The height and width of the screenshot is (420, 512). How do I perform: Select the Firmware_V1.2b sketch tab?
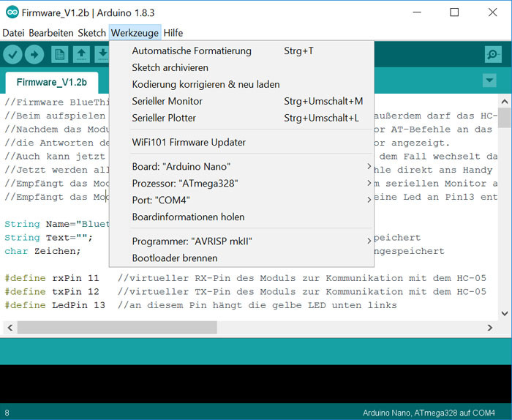point(51,82)
